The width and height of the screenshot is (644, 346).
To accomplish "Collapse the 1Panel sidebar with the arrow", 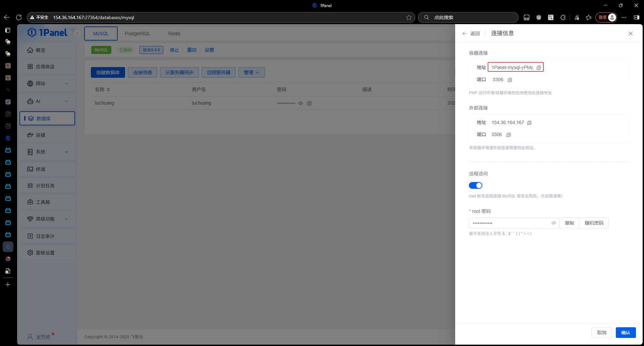I will (77, 33).
